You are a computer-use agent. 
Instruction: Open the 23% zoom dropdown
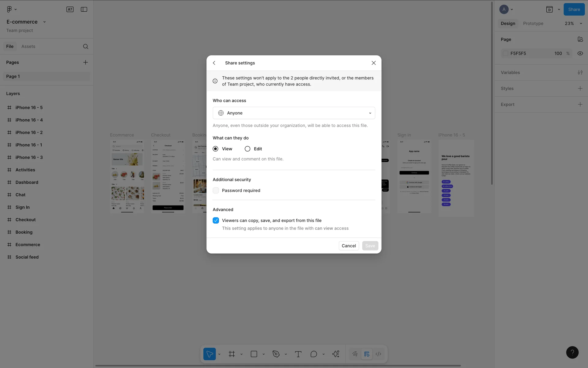[x=573, y=23]
